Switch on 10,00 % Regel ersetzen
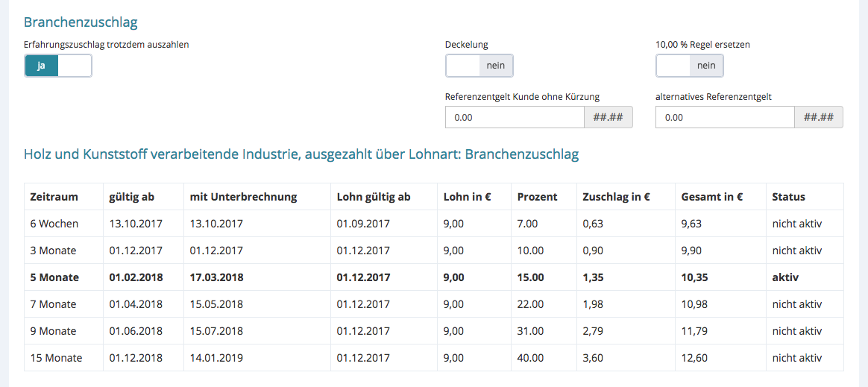The image size is (868, 387). [x=689, y=66]
